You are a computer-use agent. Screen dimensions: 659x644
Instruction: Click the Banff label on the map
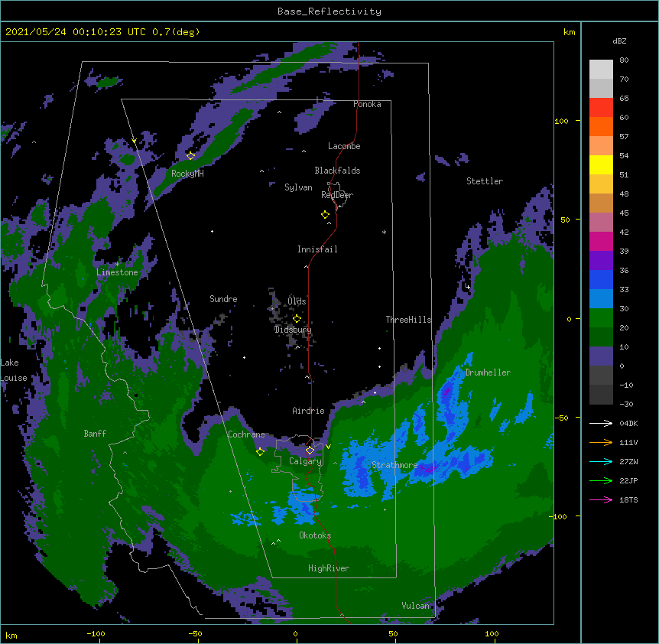(95, 434)
